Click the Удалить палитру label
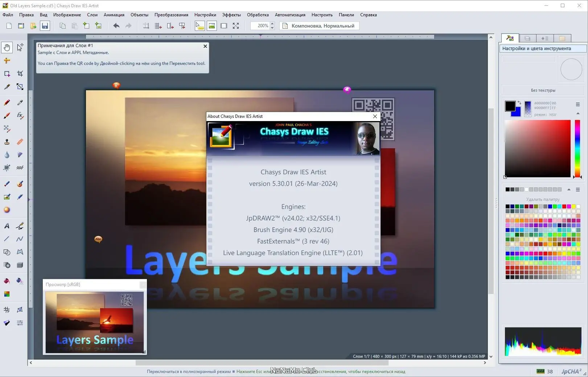 click(x=543, y=199)
